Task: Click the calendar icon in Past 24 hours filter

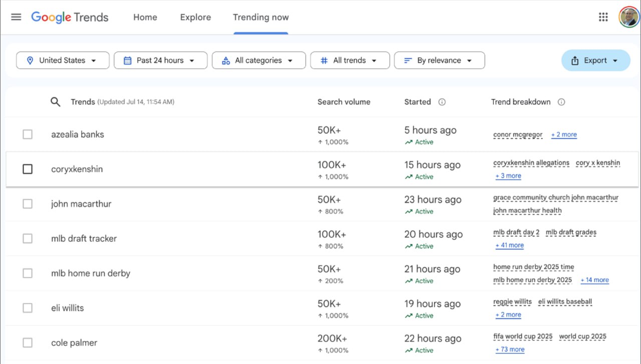Action: [x=128, y=61]
